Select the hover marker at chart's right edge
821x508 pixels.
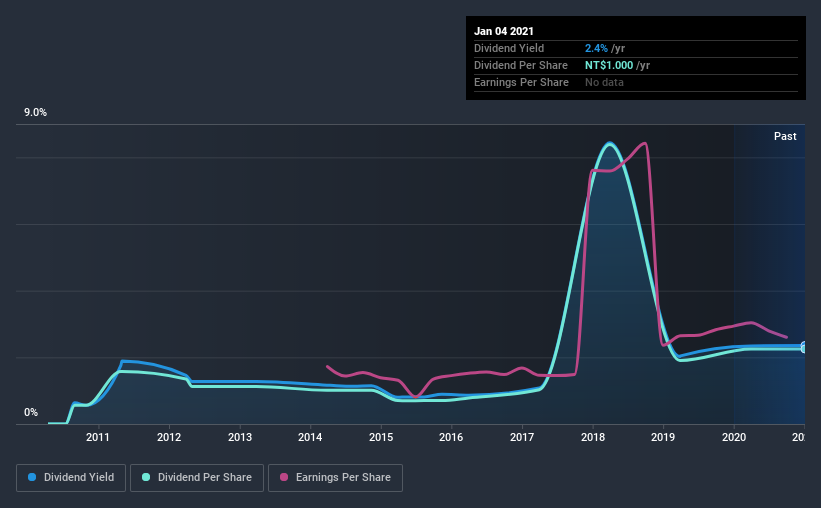click(x=804, y=347)
